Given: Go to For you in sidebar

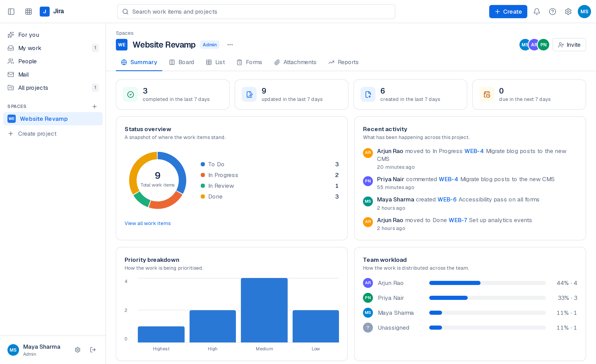Looking at the screenshot, I should coord(53,35).
